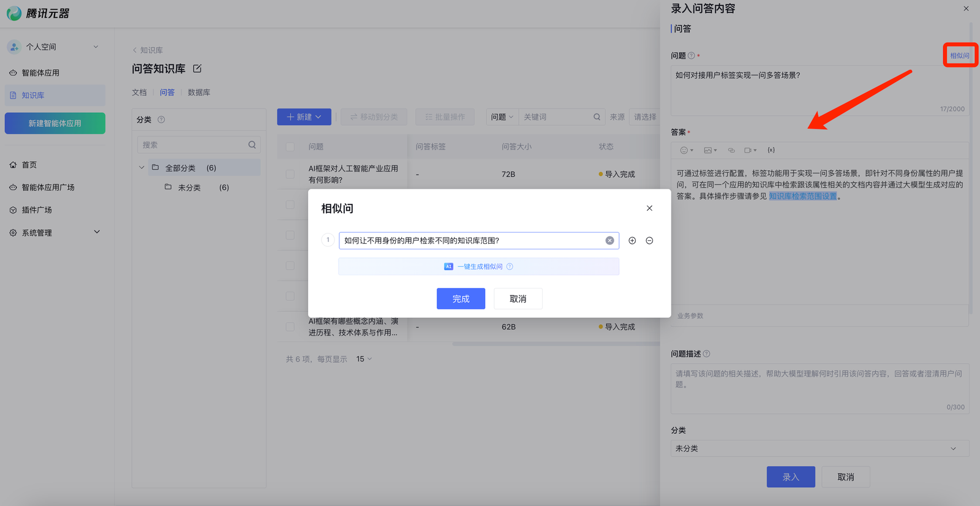Check the row for AI框架对人工智能产业应用有何影响

click(x=290, y=174)
